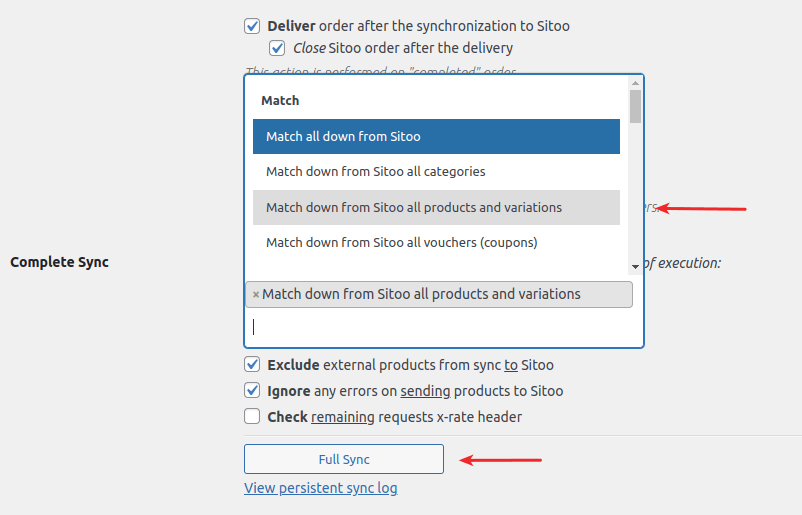Open View persistent sync log link
The height and width of the screenshot is (515, 802).
[320, 488]
